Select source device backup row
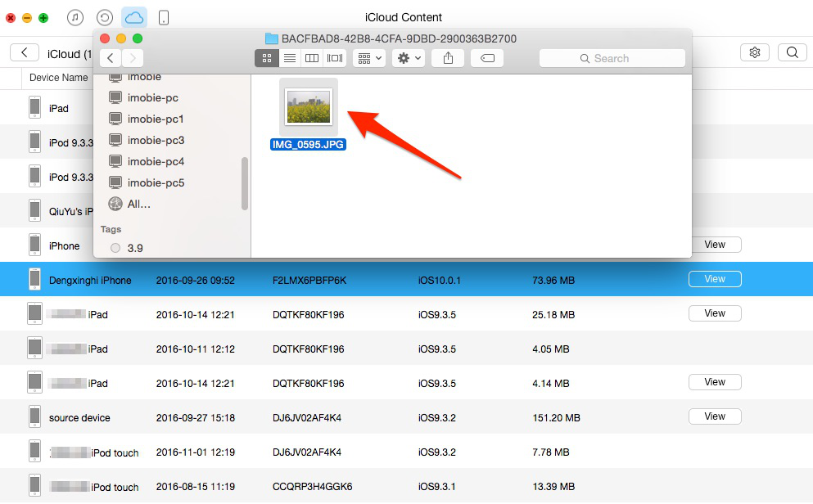This screenshot has height=504, width=813. [406, 417]
